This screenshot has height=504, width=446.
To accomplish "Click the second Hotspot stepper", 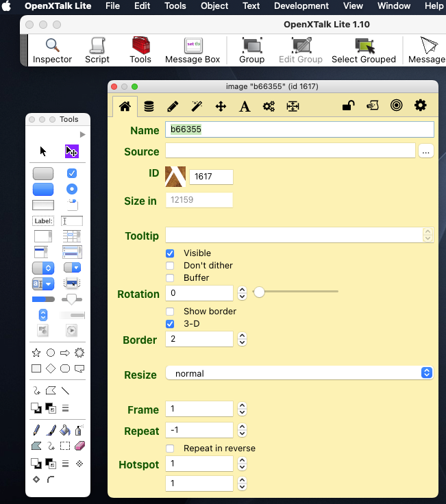I will tap(242, 483).
